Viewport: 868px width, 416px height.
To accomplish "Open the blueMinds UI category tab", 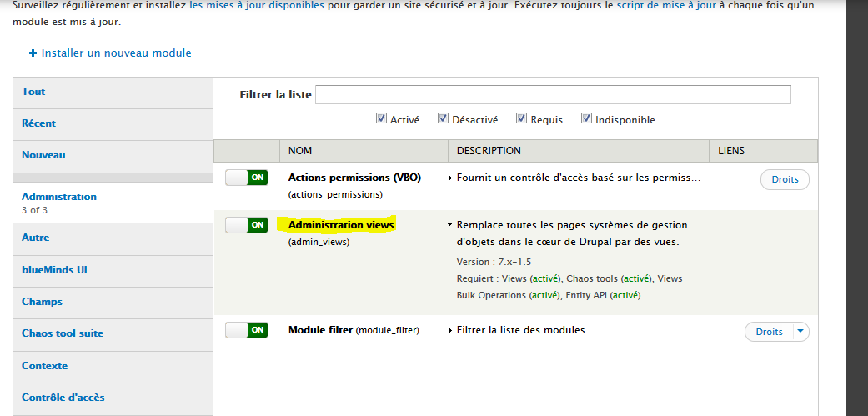I will (x=54, y=270).
